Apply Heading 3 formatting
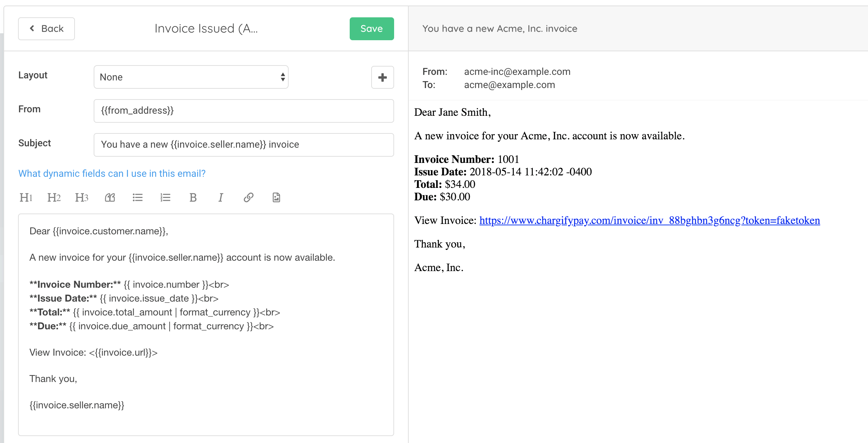 coord(82,198)
